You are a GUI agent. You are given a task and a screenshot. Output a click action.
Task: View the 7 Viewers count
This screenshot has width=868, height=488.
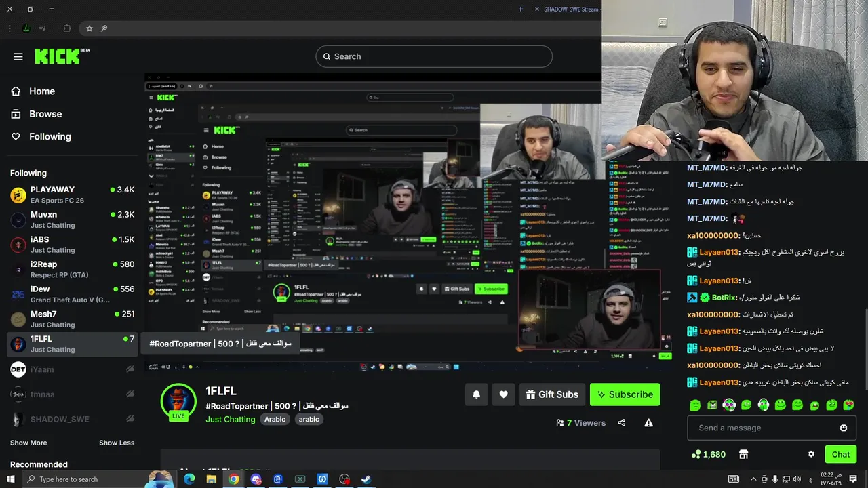(581, 423)
